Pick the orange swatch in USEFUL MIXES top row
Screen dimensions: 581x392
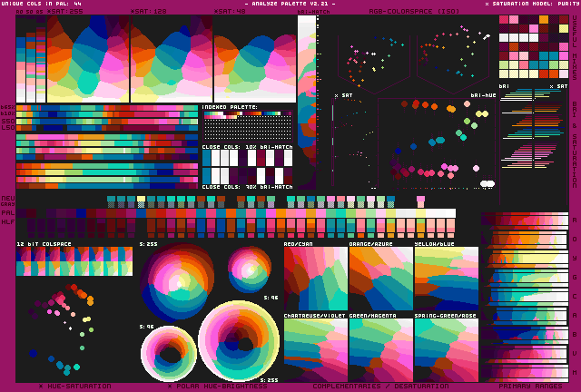tap(544, 19)
